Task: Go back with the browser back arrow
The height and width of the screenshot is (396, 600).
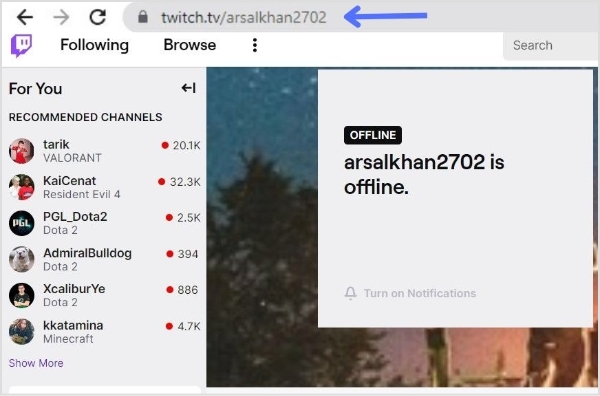Action: (25, 17)
